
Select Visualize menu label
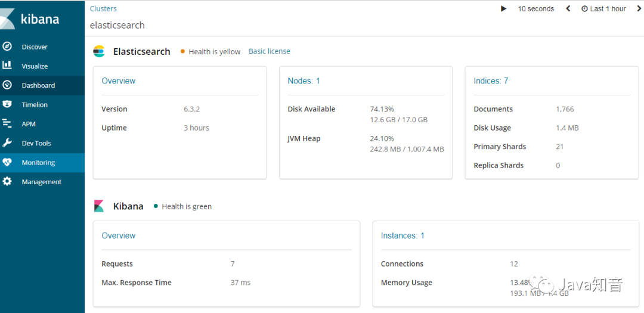35,66
